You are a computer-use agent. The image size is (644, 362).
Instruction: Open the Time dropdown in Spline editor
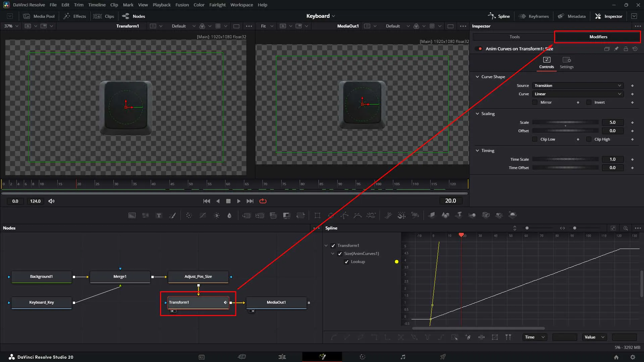pyautogui.click(x=534, y=337)
